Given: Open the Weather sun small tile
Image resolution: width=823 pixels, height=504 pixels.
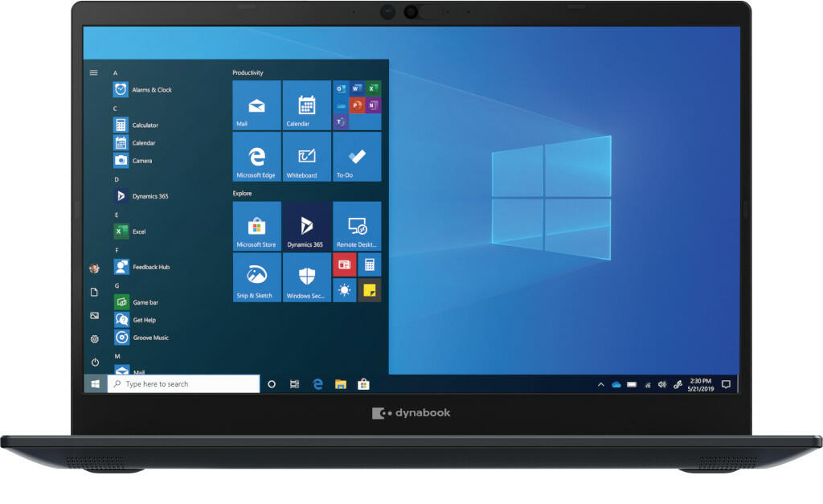Looking at the screenshot, I should point(344,290).
